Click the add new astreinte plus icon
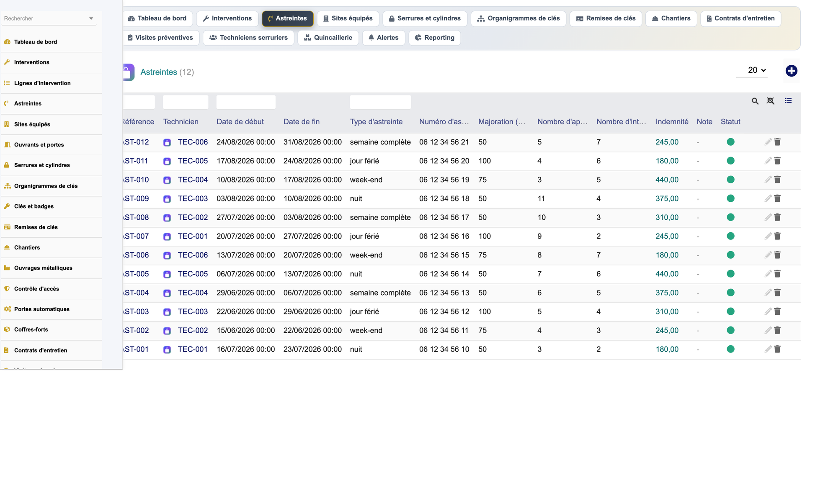The image size is (815, 504). (x=791, y=71)
